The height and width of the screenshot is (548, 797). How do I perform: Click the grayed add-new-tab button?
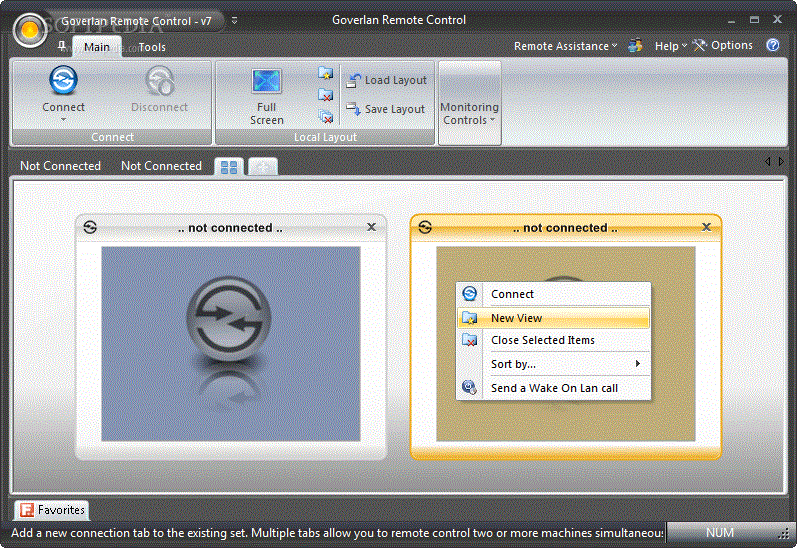pos(262,167)
